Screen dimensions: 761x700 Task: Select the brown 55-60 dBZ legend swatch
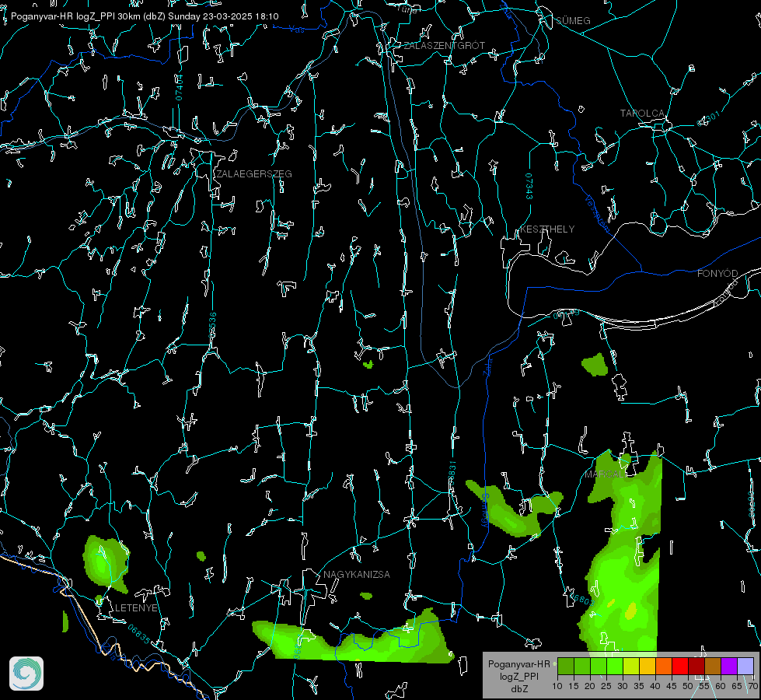[x=713, y=666]
